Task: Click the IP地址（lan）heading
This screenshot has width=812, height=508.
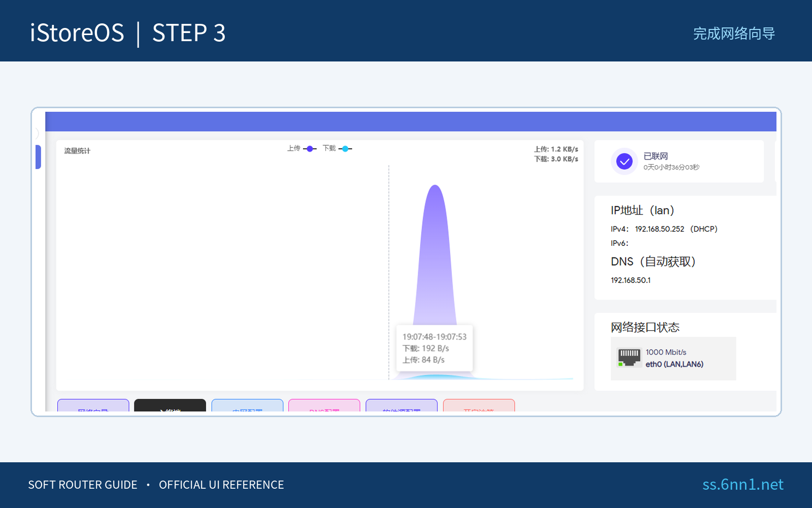Action: [642, 210]
